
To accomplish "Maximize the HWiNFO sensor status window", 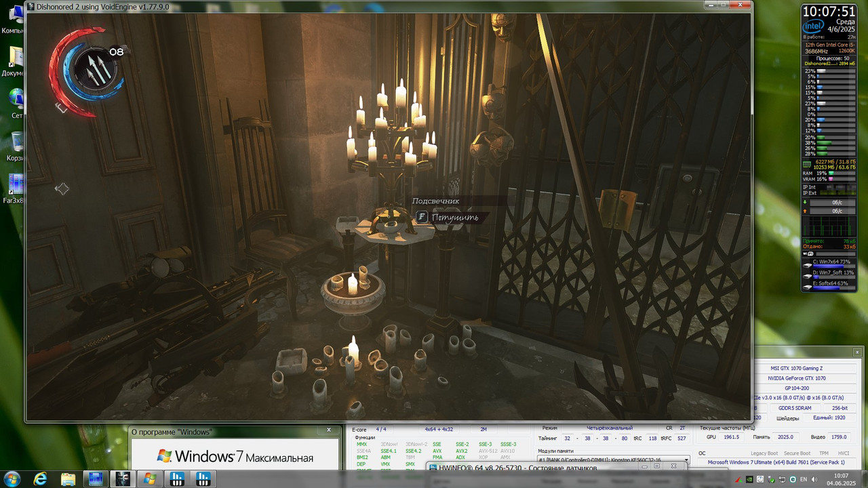I will pos(656,466).
